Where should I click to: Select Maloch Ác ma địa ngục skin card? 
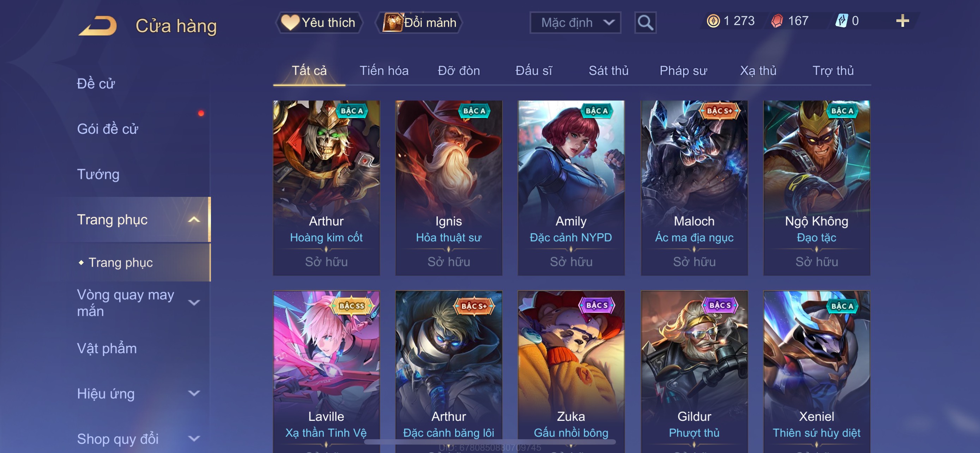(x=694, y=188)
